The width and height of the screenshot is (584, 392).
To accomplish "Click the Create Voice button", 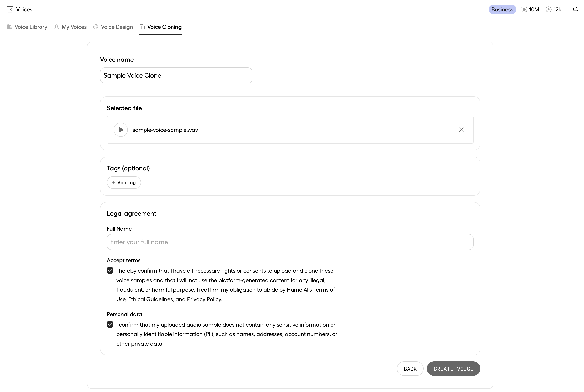I will [x=453, y=369].
